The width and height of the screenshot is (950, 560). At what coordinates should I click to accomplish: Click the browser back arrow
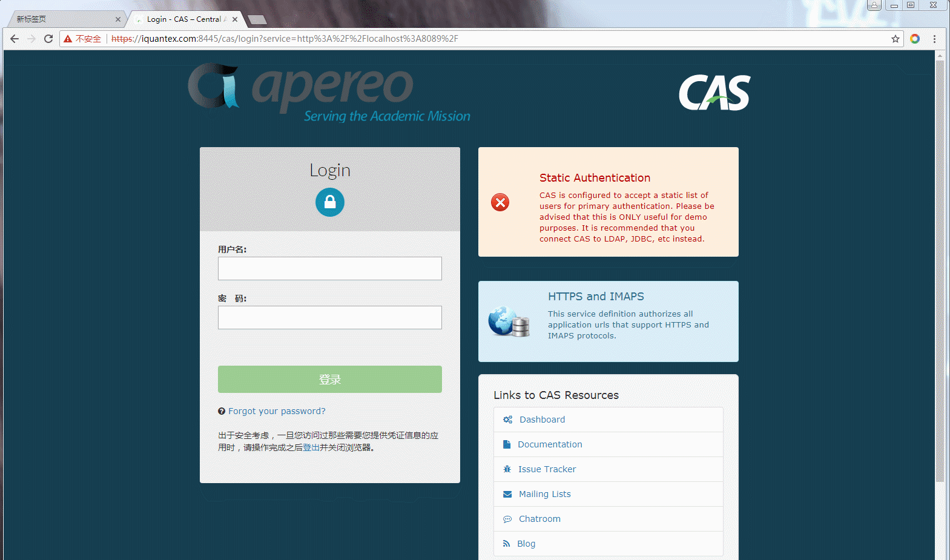15,39
